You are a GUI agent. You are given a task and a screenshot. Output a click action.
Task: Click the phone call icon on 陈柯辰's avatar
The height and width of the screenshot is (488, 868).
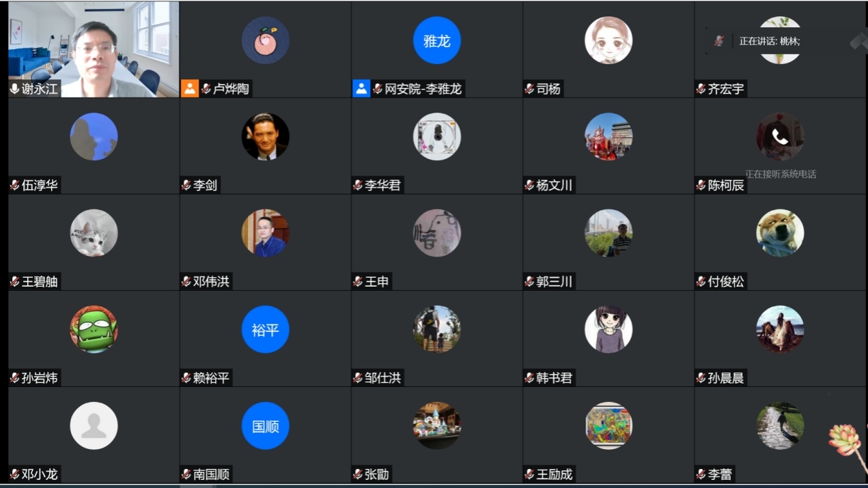(x=780, y=137)
